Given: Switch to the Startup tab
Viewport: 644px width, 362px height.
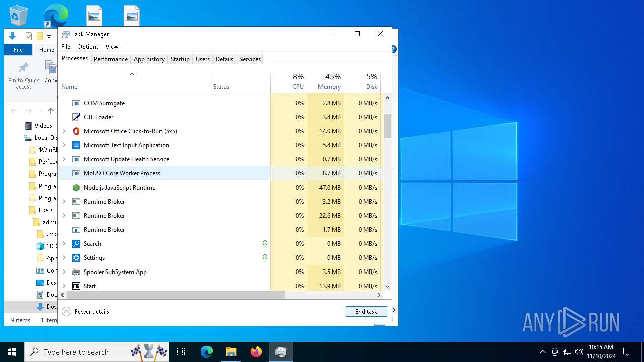Looking at the screenshot, I should tap(180, 59).
